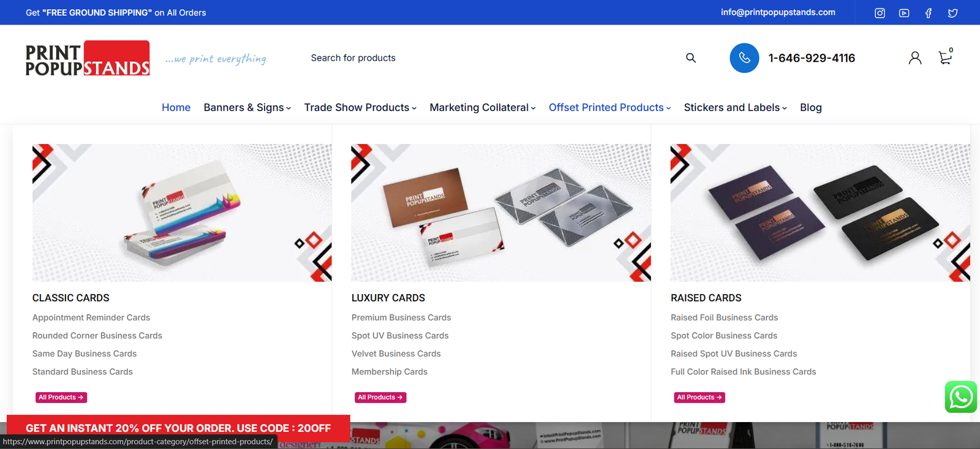Open Luxury Cards thumbnail image
Screen dimensions: 980x449
(501, 213)
